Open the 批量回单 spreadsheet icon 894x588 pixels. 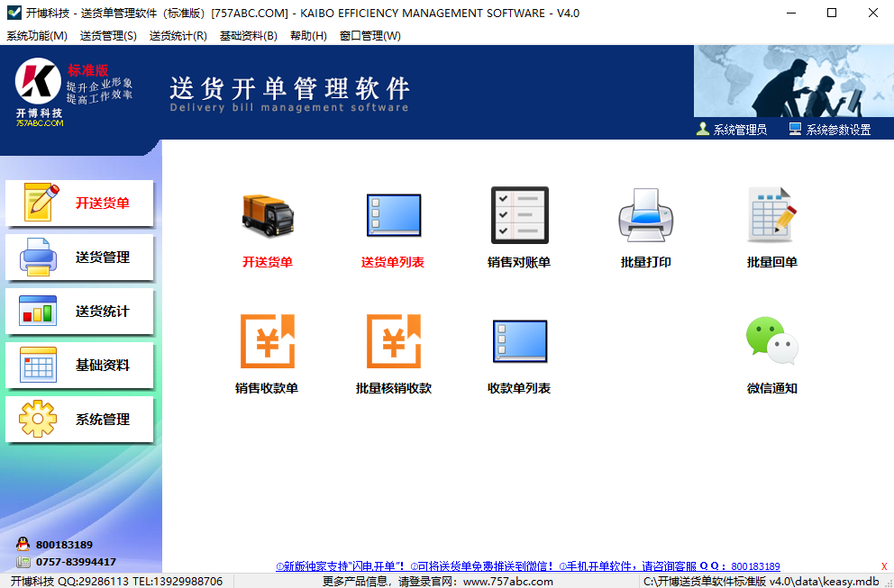(771, 216)
